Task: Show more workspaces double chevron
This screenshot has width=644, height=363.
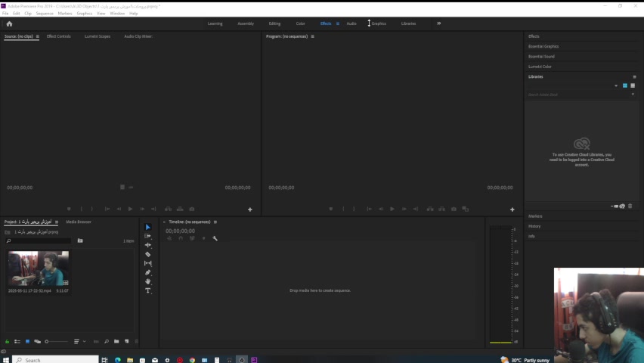Action: 438,23
